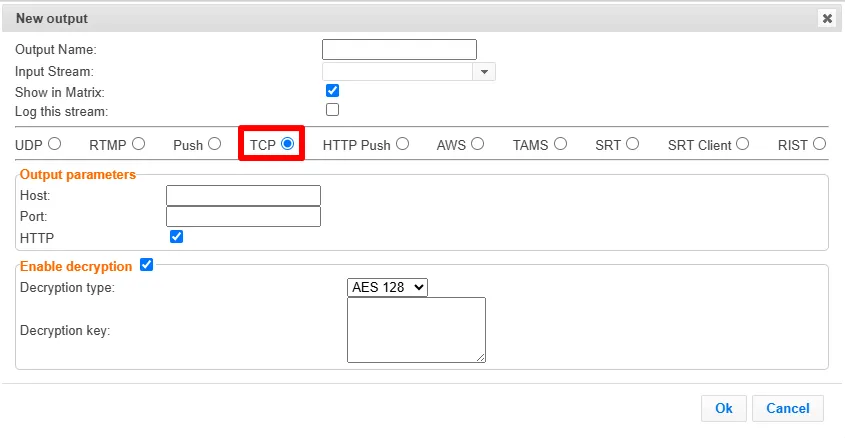Click the Show in Matrix label
The width and height of the screenshot is (845, 438).
(60, 92)
